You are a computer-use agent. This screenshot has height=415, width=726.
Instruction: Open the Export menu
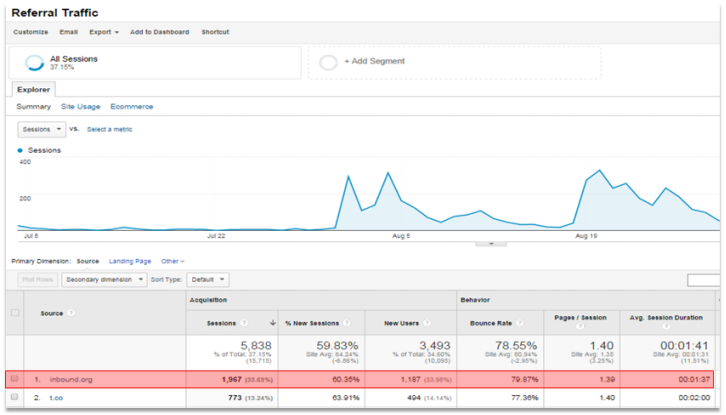coord(103,32)
